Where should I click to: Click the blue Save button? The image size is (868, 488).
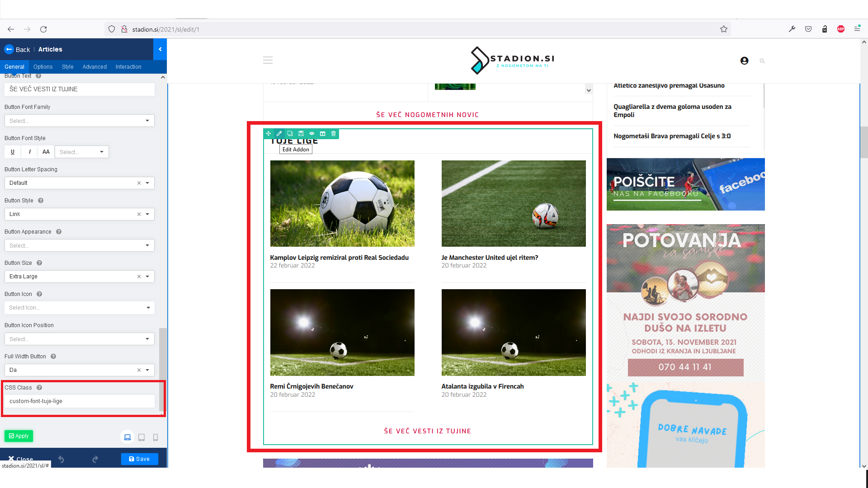[x=139, y=459]
